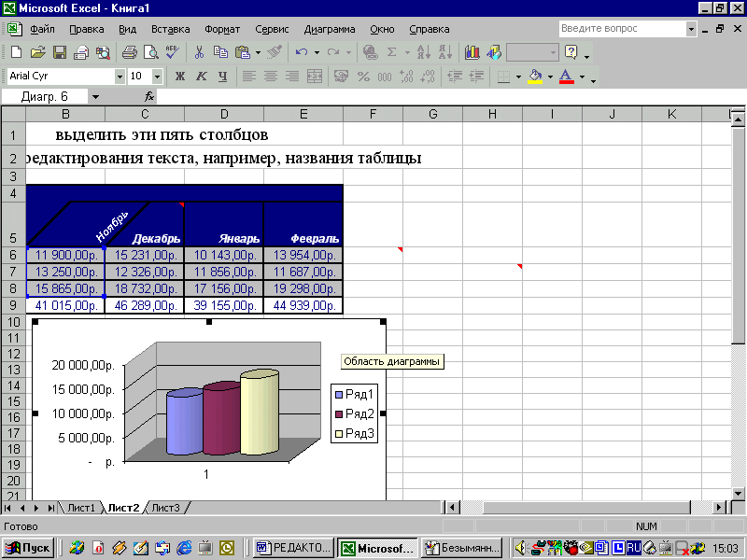747x560 pixels.
Task: Click the Paste clipboard icon
Action: 243,52
